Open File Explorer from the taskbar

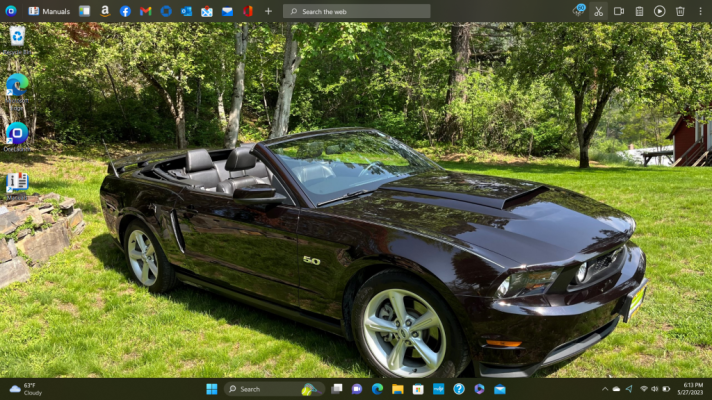click(398, 389)
